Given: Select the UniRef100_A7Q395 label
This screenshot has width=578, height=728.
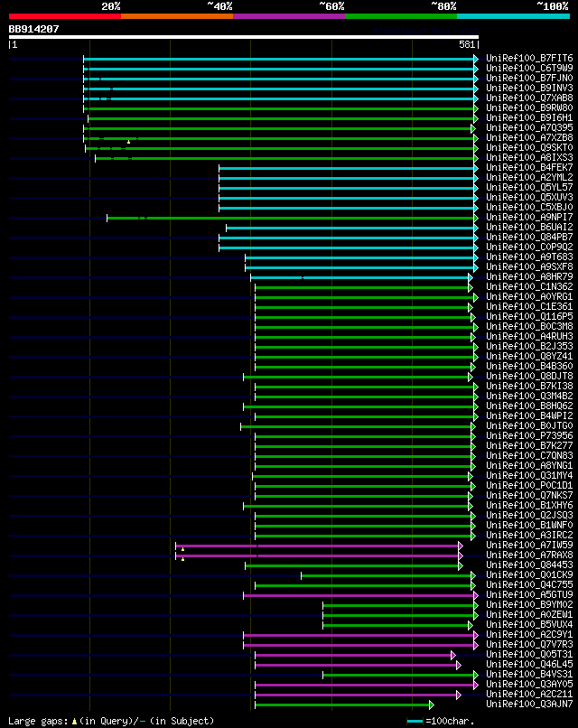Looking at the screenshot, I should [x=529, y=128].
